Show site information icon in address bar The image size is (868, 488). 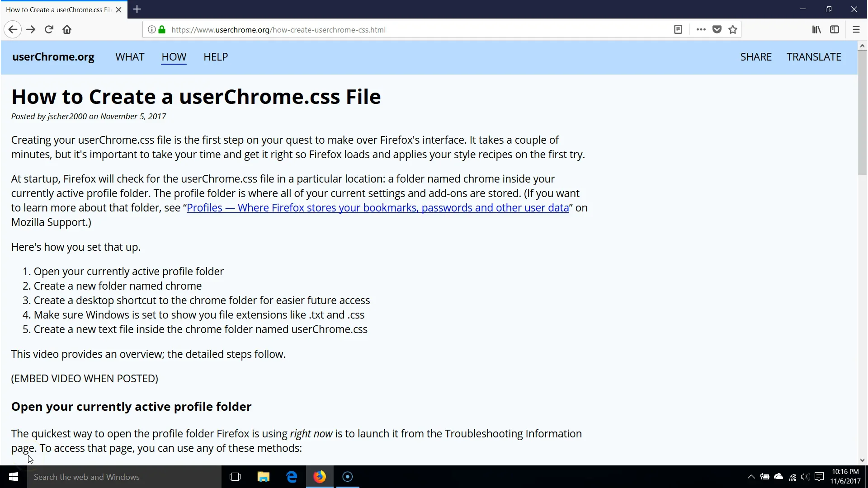click(x=152, y=30)
